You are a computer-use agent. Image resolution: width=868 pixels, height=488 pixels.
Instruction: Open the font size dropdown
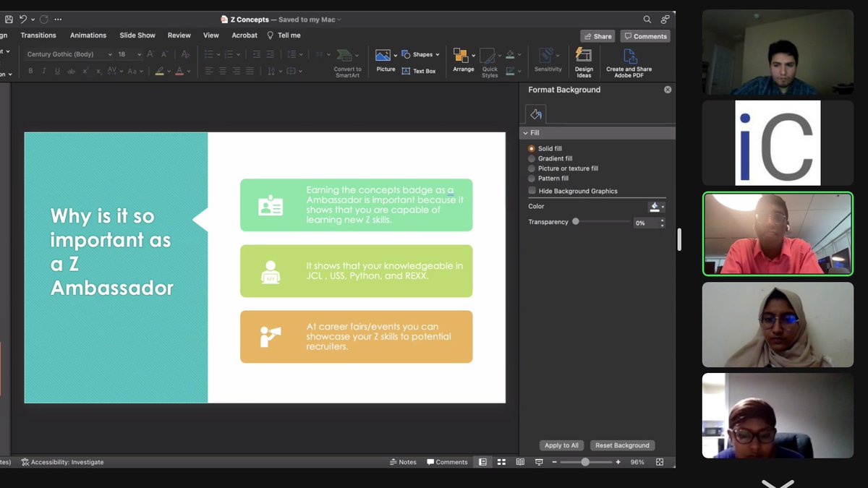point(140,54)
